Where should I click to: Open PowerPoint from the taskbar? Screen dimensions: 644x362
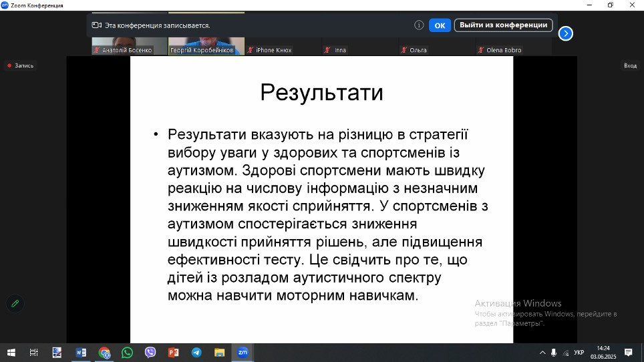click(173, 352)
